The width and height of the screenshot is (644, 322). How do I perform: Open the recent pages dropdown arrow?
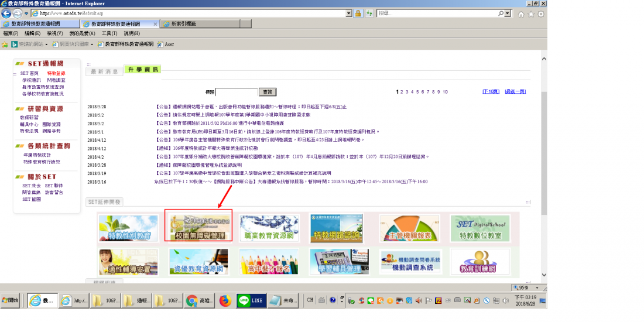[26, 14]
